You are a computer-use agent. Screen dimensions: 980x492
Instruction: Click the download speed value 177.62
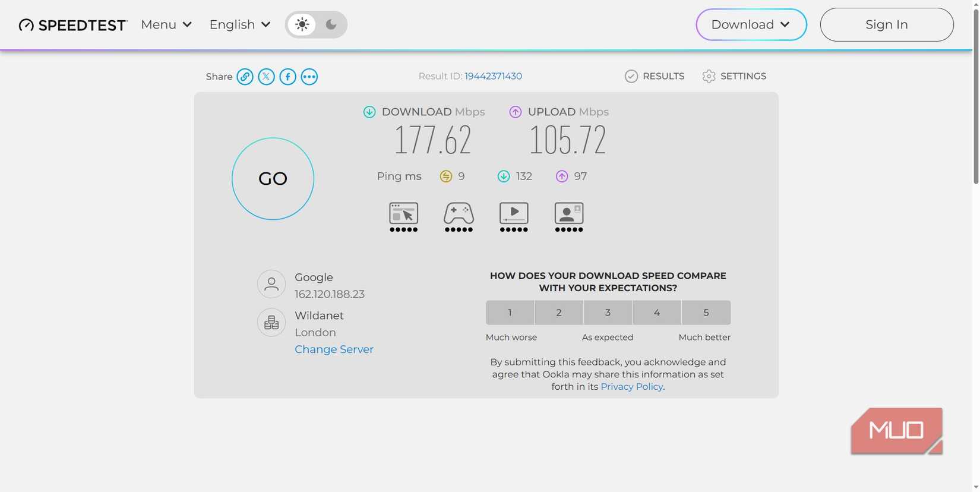point(433,140)
